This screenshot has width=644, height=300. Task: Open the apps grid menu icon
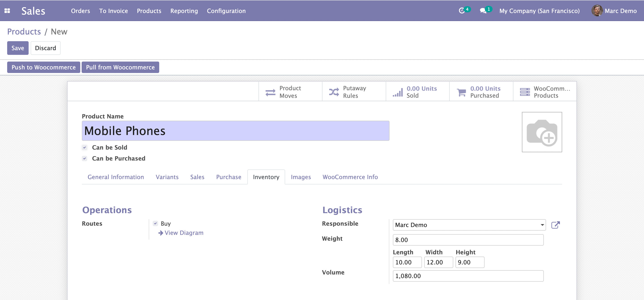[x=7, y=11]
